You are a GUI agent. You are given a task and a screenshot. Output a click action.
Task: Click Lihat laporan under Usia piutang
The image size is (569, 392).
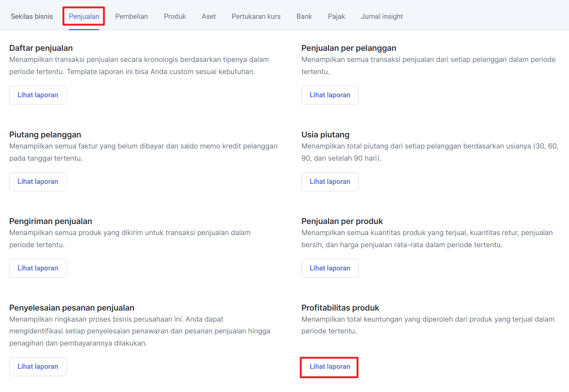pos(330,182)
